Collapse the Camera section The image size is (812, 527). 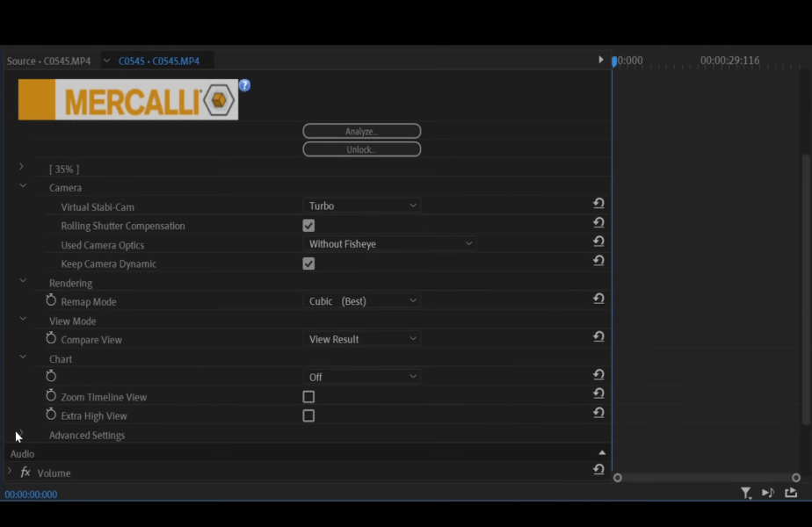click(x=23, y=185)
